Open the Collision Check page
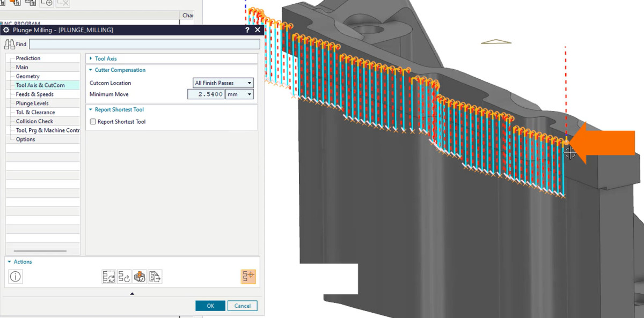This screenshot has width=644, height=318. [x=34, y=121]
